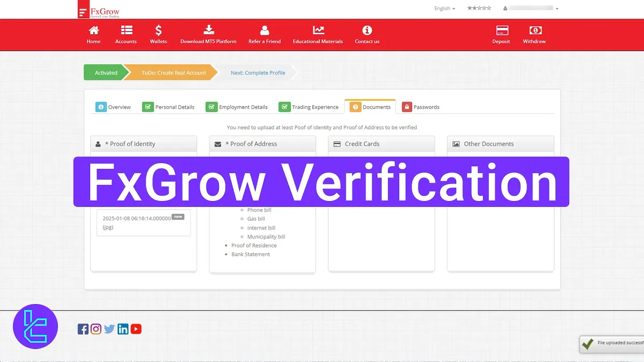Open Contact us using the info icon
The width and height of the screenshot is (644, 362).
367,31
